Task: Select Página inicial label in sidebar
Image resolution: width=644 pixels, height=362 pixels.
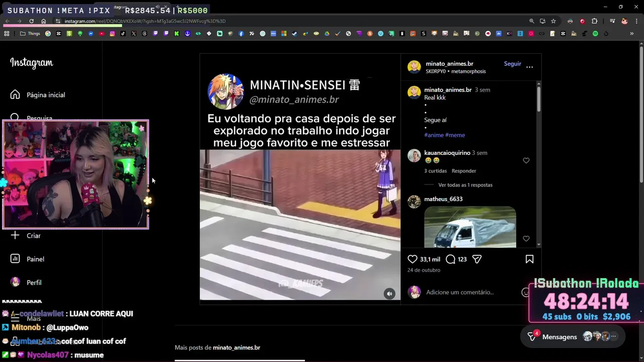Action: tap(46, 95)
